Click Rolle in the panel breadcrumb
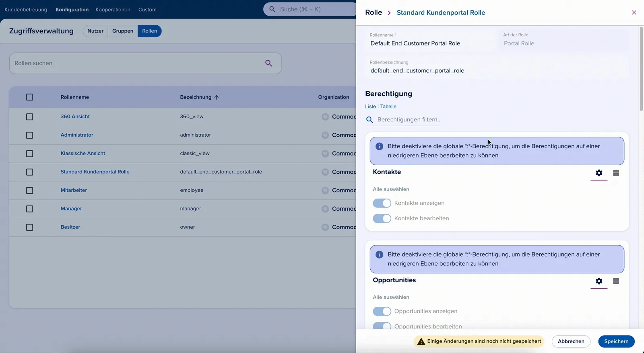 (374, 12)
